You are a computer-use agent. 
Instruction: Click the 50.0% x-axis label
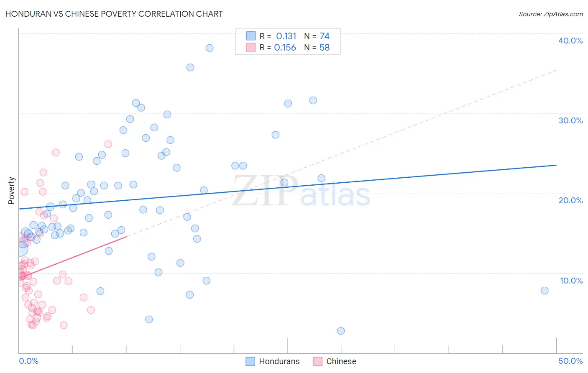click(570, 361)
